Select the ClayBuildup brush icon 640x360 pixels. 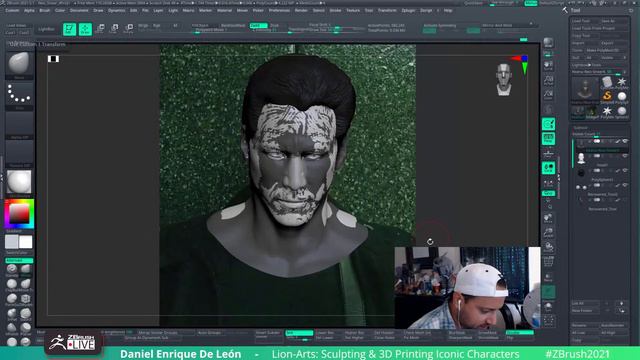point(11,285)
